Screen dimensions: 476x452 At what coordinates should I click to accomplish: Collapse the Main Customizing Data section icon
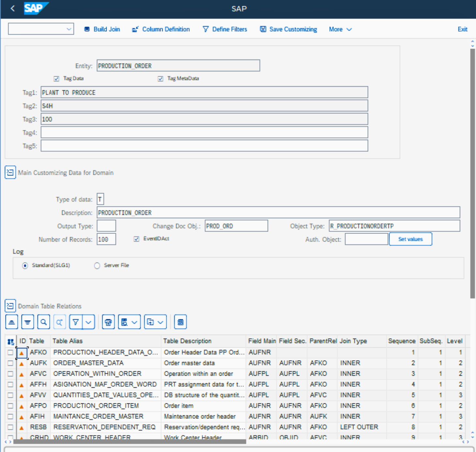pos(10,173)
